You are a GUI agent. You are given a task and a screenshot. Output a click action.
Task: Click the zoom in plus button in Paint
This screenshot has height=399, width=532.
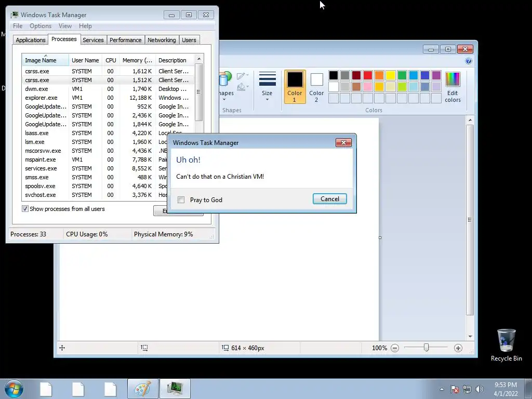458,348
